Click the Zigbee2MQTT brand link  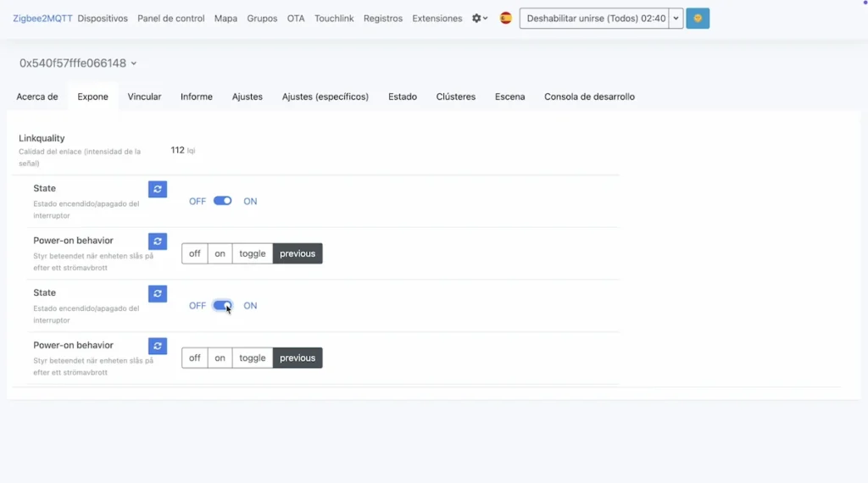point(42,19)
